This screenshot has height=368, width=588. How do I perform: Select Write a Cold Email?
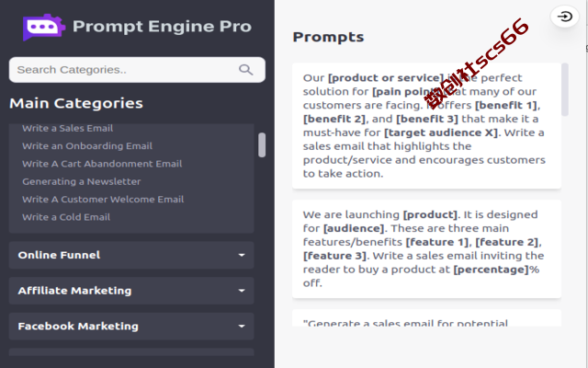[66, 217]
